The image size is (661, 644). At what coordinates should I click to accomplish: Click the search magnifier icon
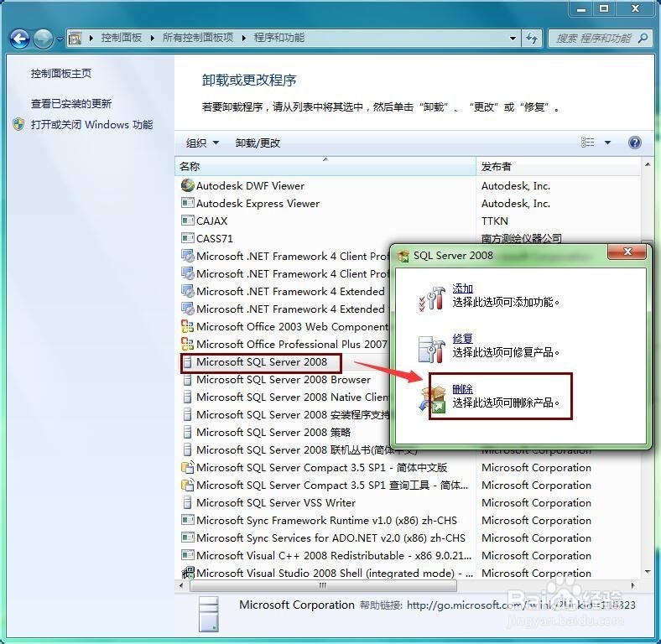point(643,39)
